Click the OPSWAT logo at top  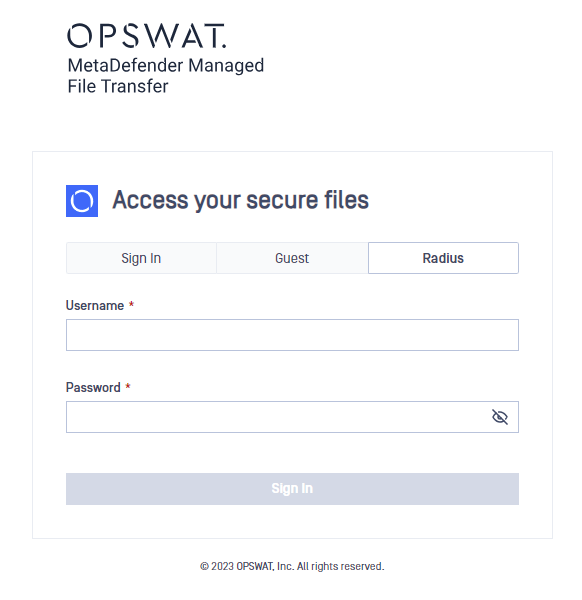coord(147,36)
